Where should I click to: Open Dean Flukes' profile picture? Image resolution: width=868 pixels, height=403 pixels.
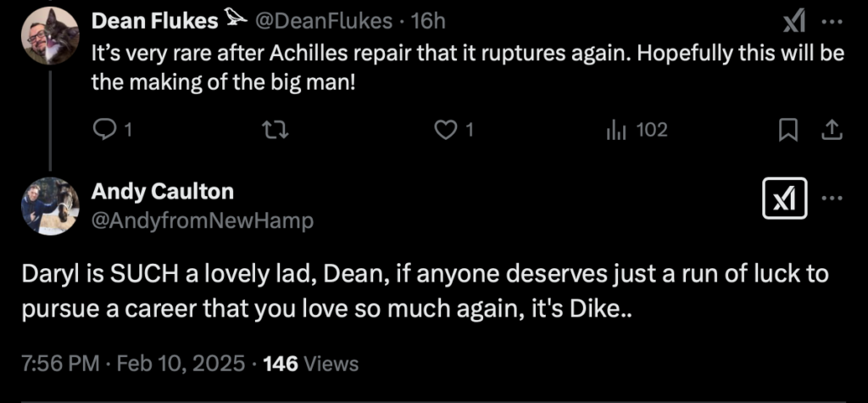pyautogui.click(x=51, y=36)
